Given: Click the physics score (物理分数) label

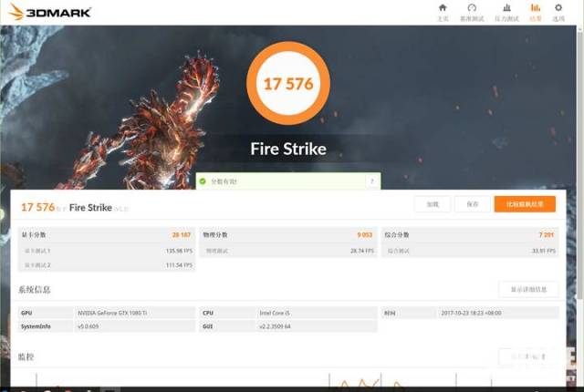Looking at the screenshot, I should [215, 234].
